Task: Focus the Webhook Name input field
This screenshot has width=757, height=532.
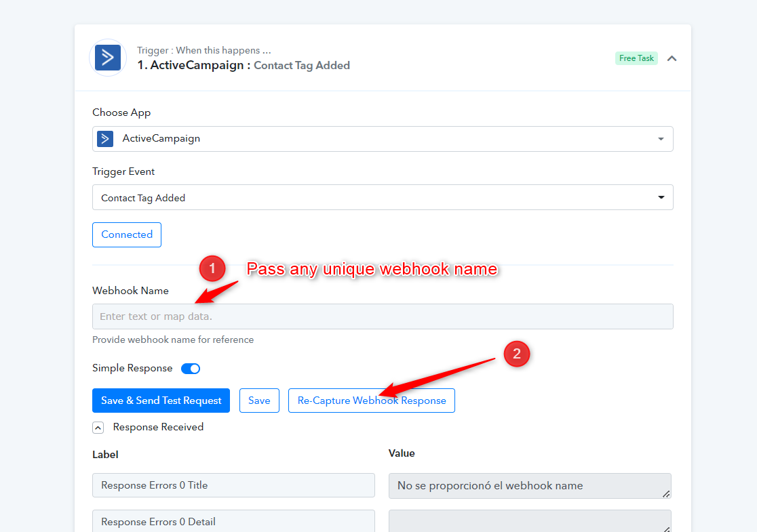Action: coord(383,316)
